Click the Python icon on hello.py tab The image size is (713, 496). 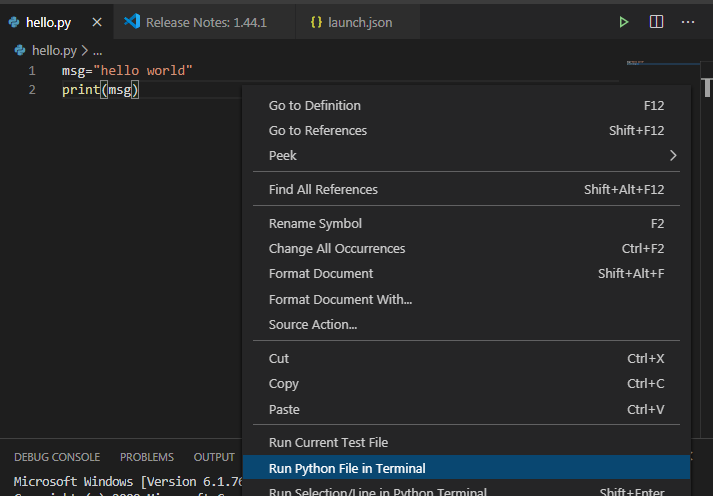tap(14, 22)
